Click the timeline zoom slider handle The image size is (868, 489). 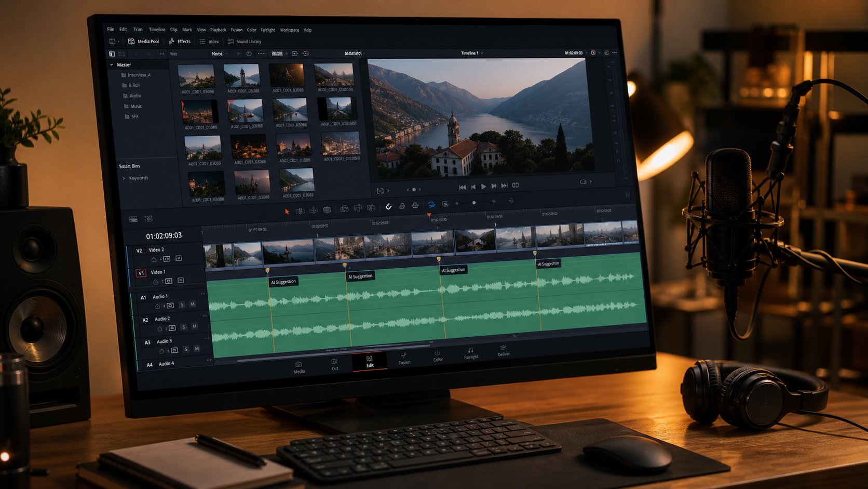[474, 203]
